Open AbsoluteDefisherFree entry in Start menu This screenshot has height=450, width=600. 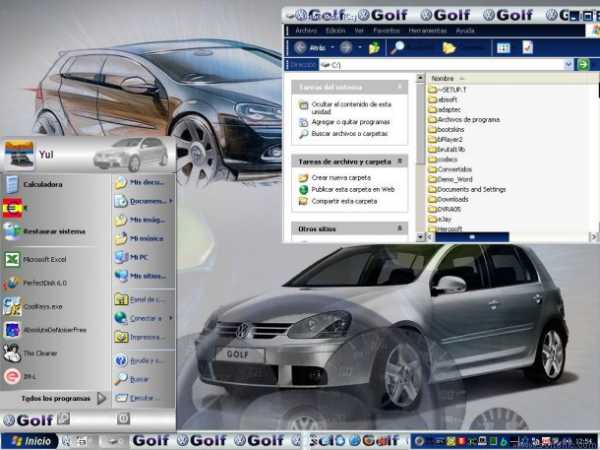pyautogui.click(x=45, y=330)
